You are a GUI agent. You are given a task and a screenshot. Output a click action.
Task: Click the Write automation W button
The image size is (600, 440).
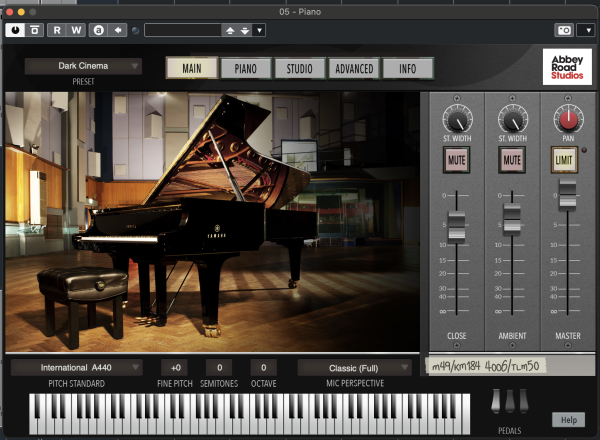tap(76, 30)
